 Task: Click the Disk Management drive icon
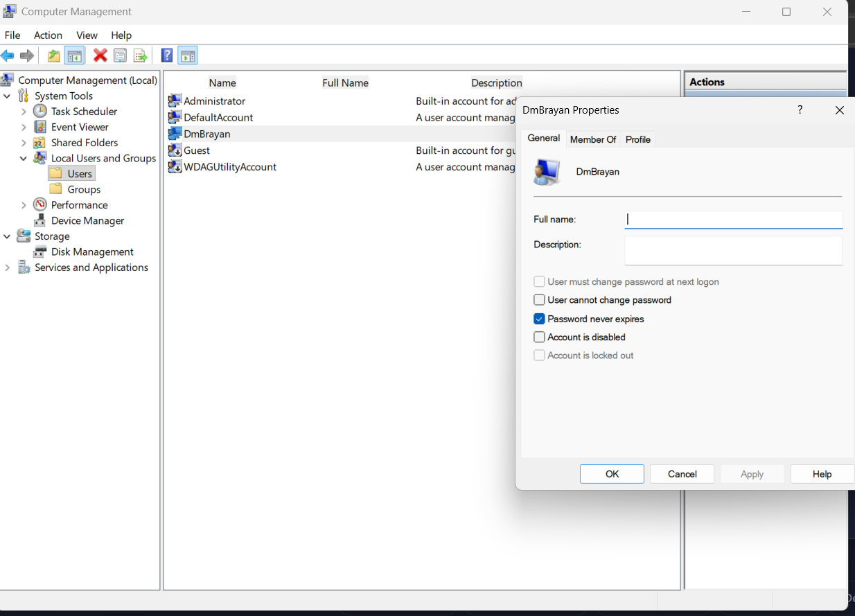point(40,252)
